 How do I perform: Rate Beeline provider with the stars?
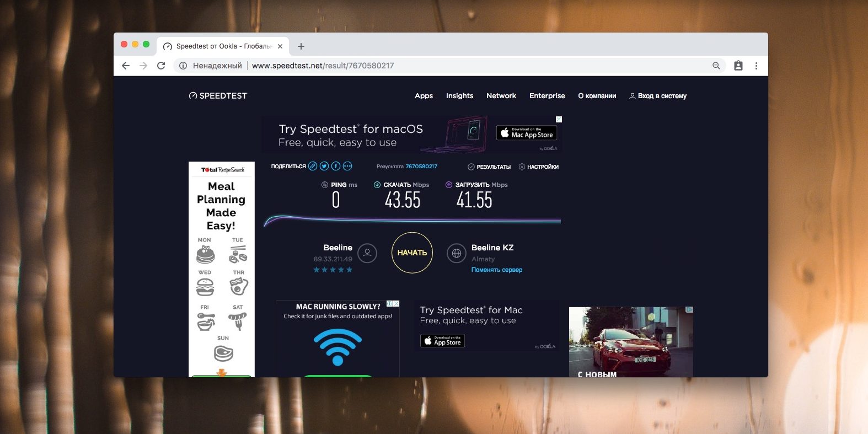tap(333, 270)
